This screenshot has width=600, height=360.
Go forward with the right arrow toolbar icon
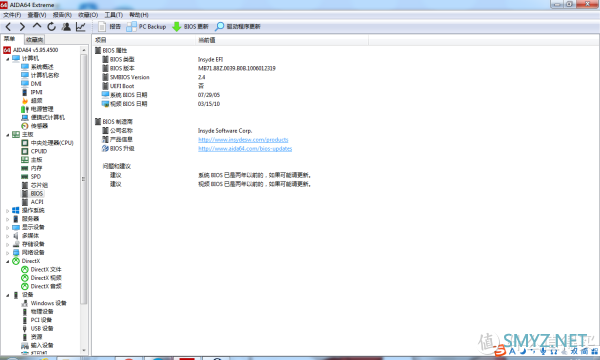[x=22, y=26]
